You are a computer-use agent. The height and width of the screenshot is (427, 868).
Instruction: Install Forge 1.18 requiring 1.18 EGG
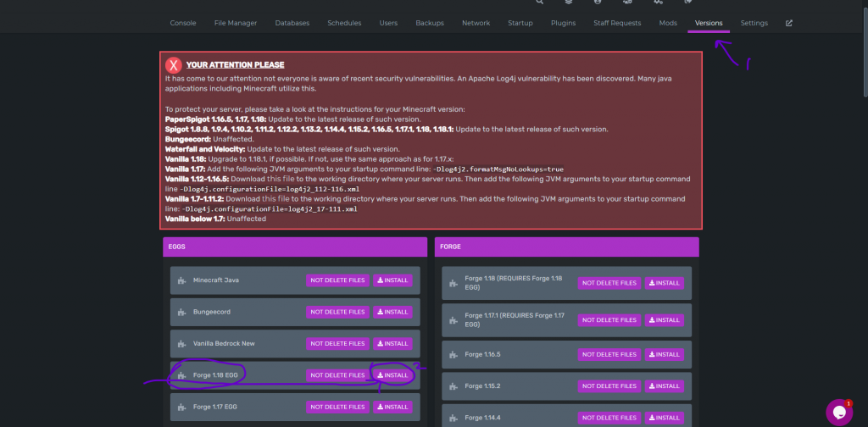[x=665, y=283]
